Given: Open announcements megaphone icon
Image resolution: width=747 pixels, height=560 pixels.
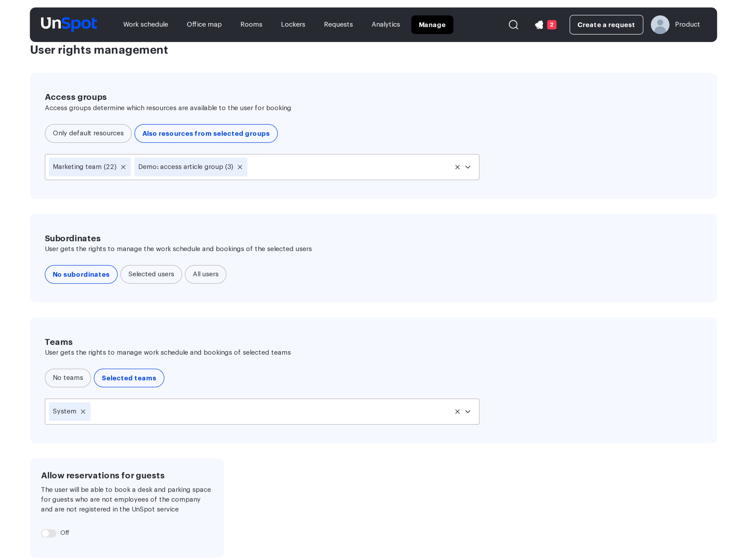Looking at the screenshot, I should point(539,24).
